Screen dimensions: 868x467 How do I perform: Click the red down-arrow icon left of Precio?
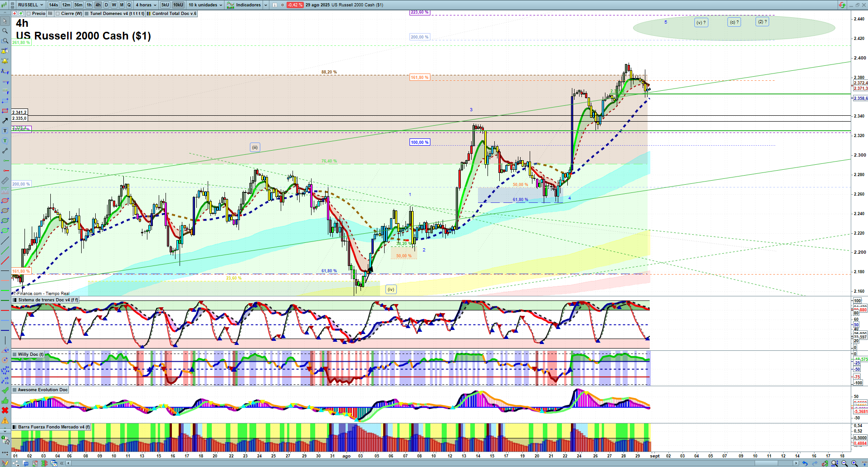pyautogui.click(x=15, y=14)
